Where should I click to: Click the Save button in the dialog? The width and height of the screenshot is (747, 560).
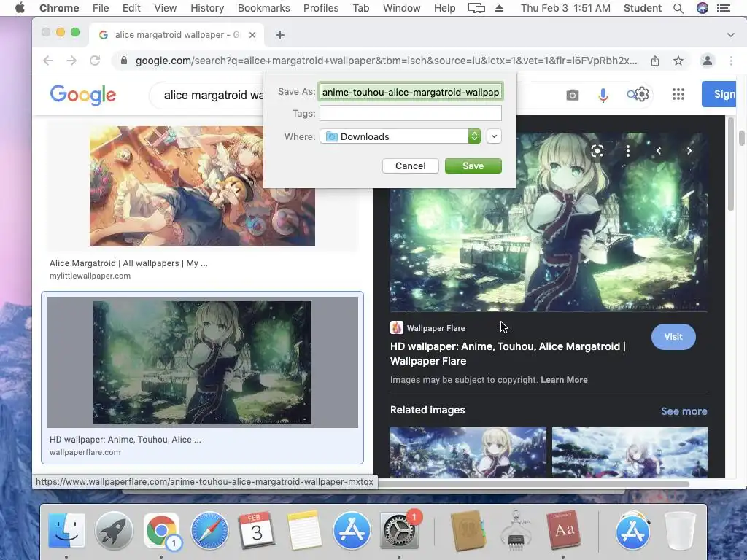pos(473,166)
